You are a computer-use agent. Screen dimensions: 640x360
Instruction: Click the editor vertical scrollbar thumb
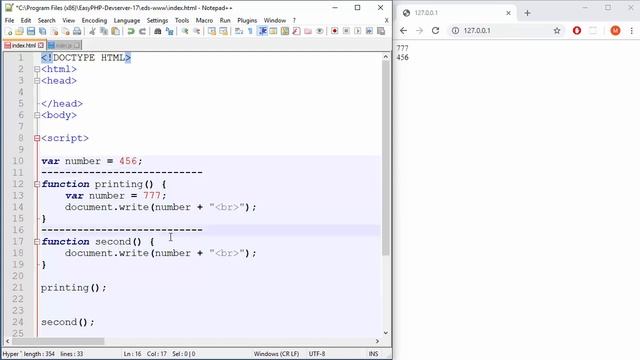[x=386, y=159]
